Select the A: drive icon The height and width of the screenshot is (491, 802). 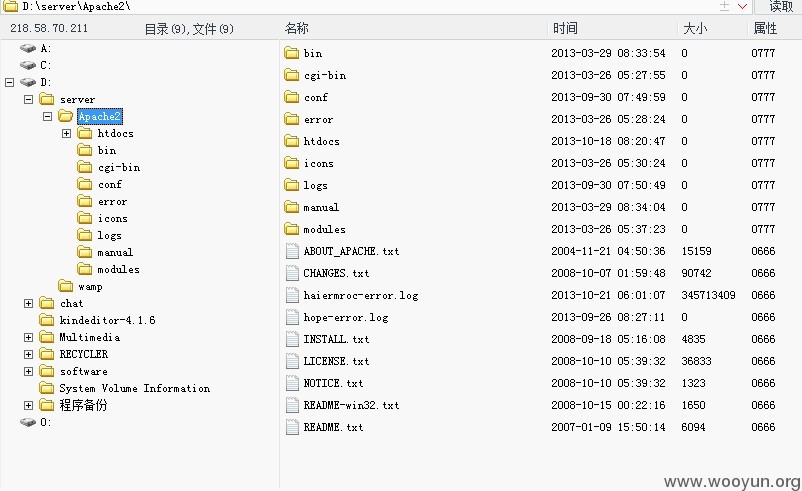point(28,49)
